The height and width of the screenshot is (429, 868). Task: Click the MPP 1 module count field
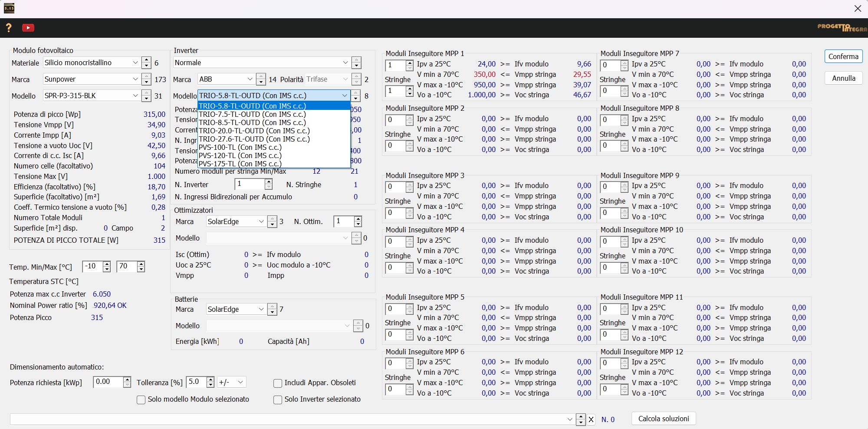click(x=396, y=65)
